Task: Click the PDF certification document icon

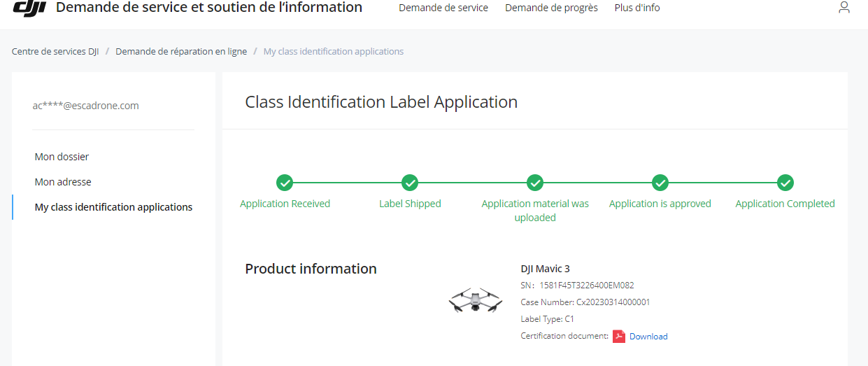Action: [x=619, y=337]
